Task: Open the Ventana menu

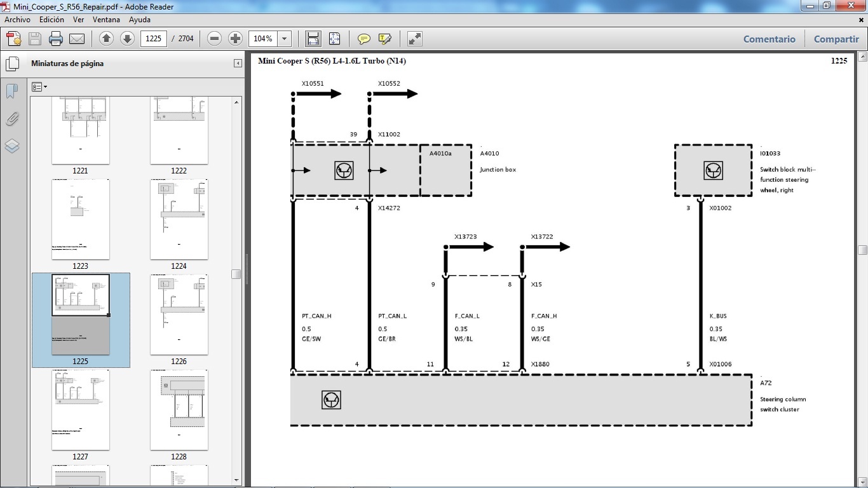Action: pos(106,20)
